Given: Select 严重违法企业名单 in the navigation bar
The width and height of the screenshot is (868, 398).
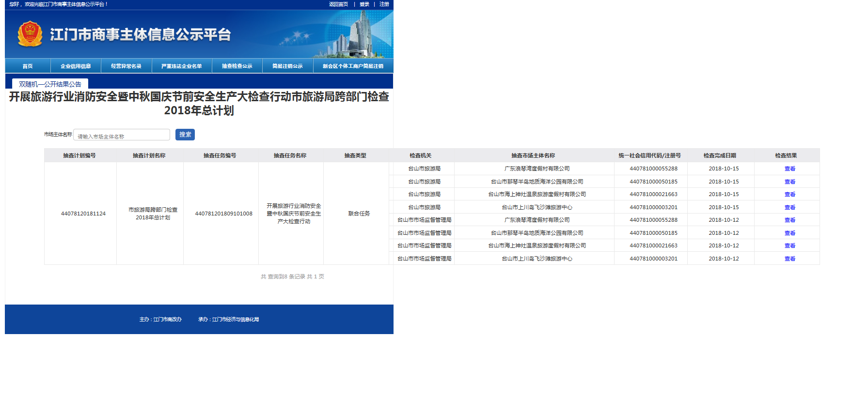Looking at the screenshot, I should point(182,66).
